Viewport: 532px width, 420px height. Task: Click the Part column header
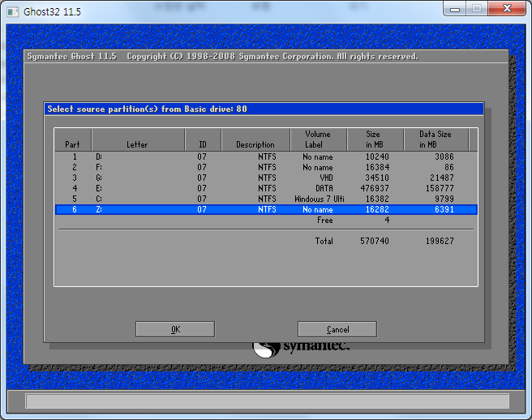[x=73, y=139]
